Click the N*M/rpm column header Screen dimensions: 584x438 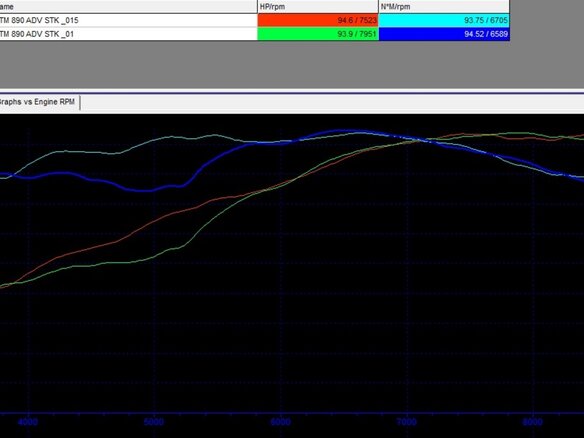point(444,6)
